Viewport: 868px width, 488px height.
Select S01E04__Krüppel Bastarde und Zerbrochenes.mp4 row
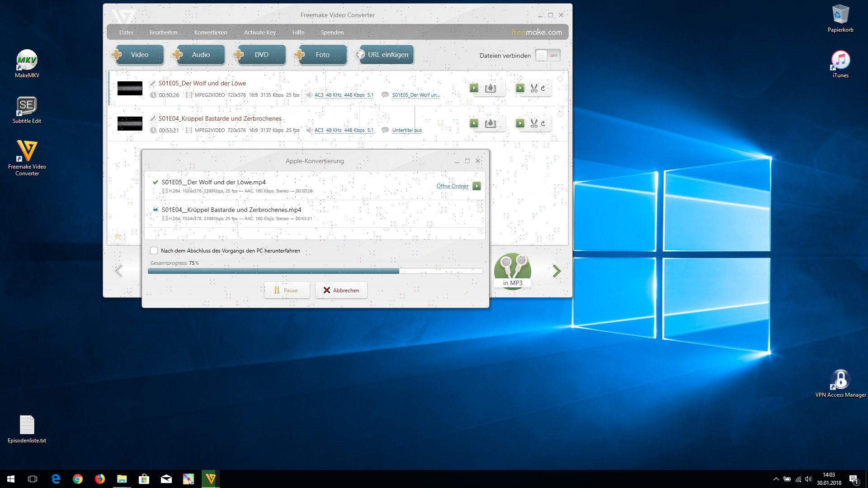click(315, 213)
